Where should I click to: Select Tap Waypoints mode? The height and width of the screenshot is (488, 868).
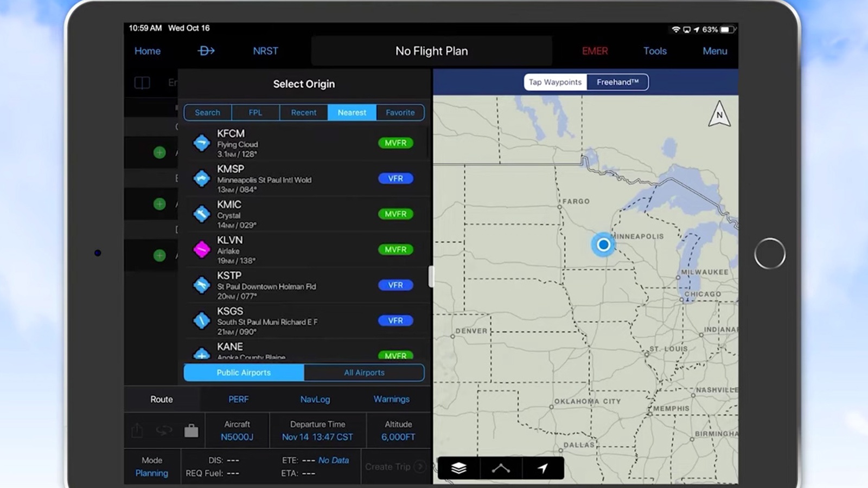coord(555,82)
